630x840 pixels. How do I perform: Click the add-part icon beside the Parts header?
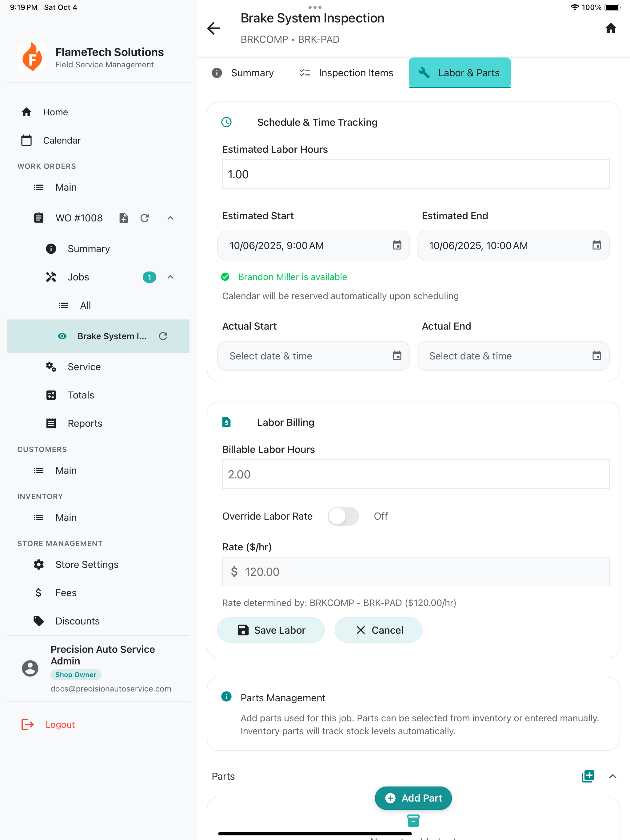coord(588,776)
